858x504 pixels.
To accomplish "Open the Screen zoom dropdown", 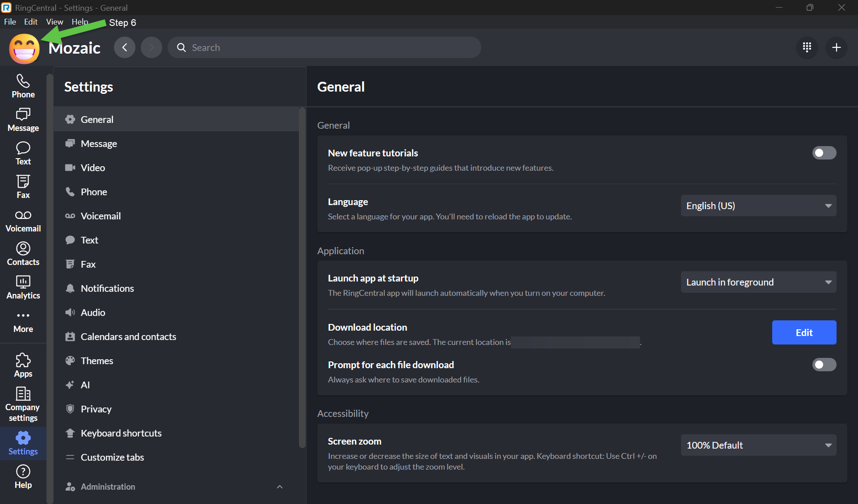I will click(x=758, y=445).
